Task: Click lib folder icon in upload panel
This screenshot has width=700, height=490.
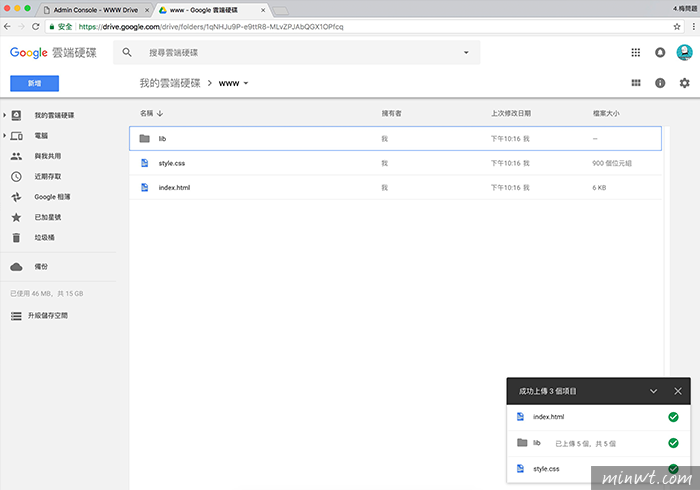Action: click(x=522, y=443)
